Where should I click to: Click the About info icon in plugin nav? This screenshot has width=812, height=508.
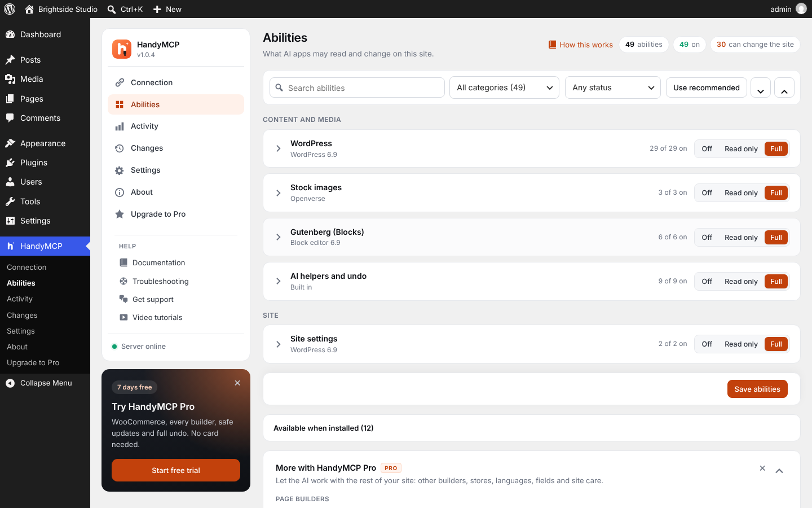pos(120,192)
